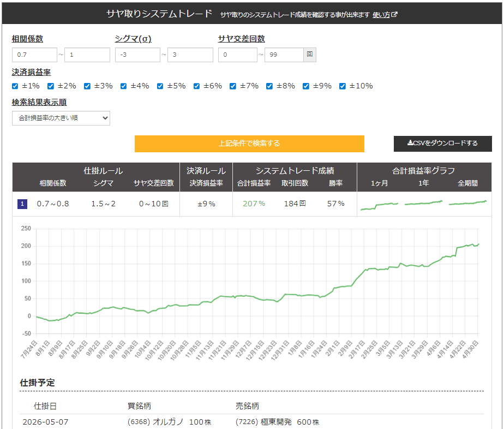Click the 4月30日 chart axis label
Image resolution: width=504 pixels, height=429 pixels.
(471, 349)
